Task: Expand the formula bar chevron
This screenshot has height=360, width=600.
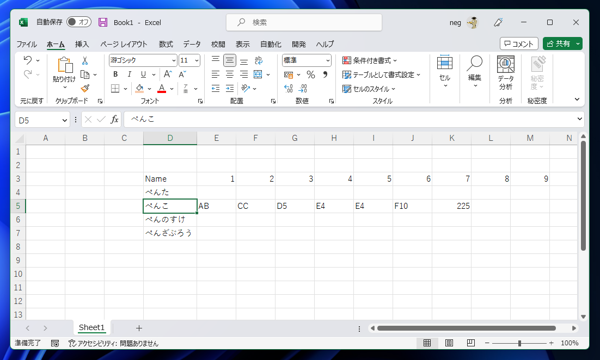Action: tap(579, 119)
